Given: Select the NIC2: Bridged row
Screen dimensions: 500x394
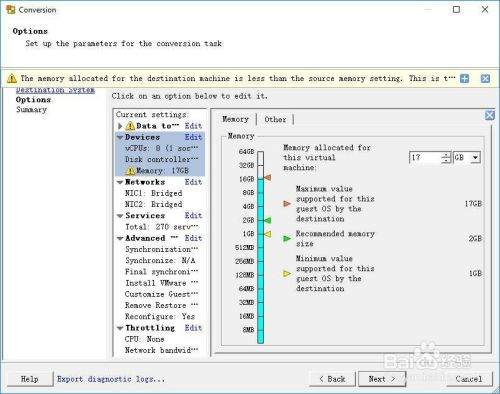Looking at the screenshot, I should (160, 205).
